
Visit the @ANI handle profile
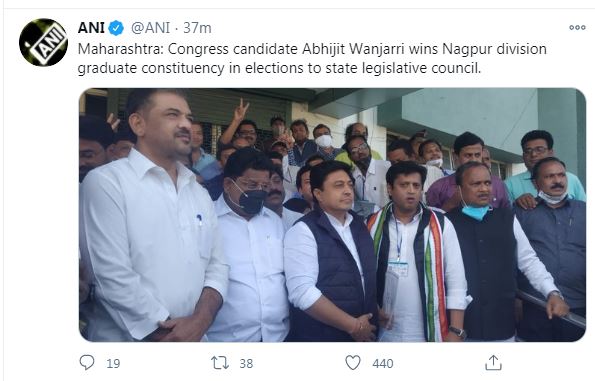150,28
